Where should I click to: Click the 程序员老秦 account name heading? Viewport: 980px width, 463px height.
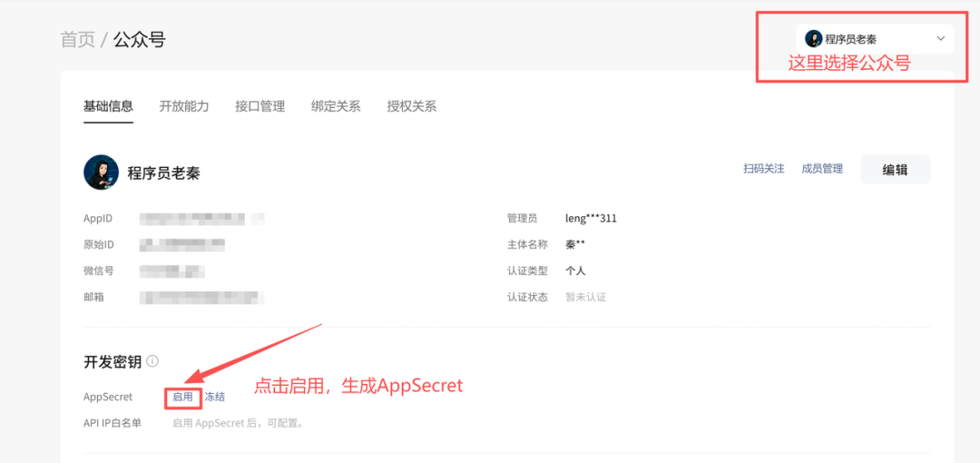(x=163, y=173)
